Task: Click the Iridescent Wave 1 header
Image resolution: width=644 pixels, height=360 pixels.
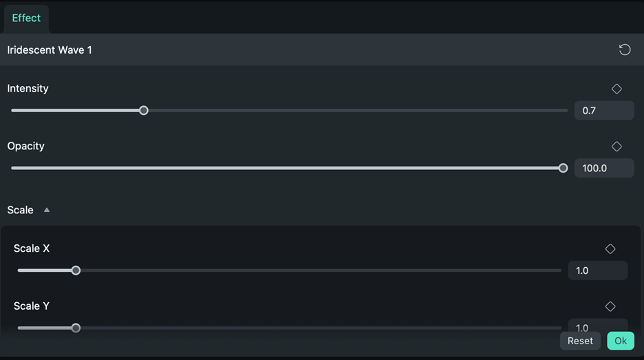Action: coord(50,50)
